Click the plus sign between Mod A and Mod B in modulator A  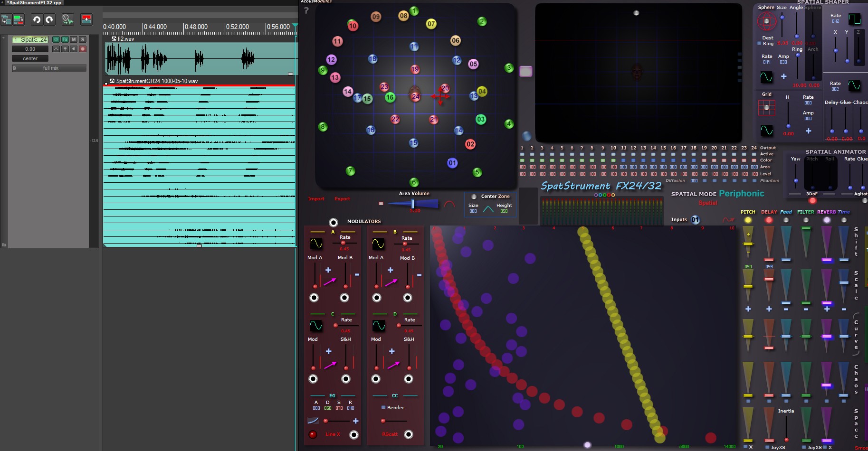[328, 270]
